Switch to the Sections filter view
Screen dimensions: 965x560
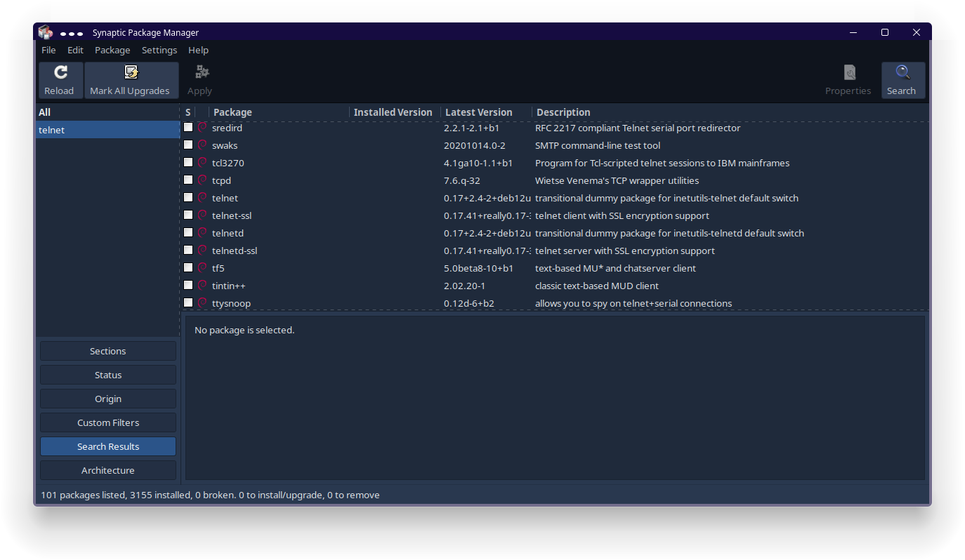point(108,351)
